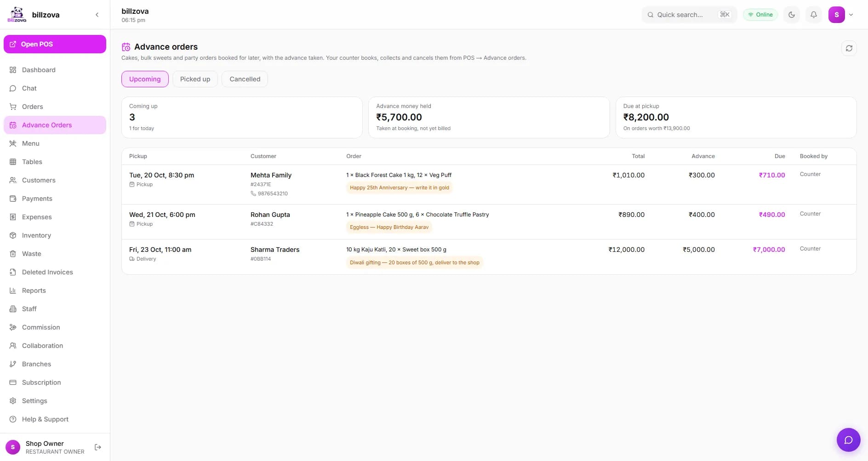Expand the user avatar dropdown
The width and height of the screenshot is (868, 461).
click(841, 15)
